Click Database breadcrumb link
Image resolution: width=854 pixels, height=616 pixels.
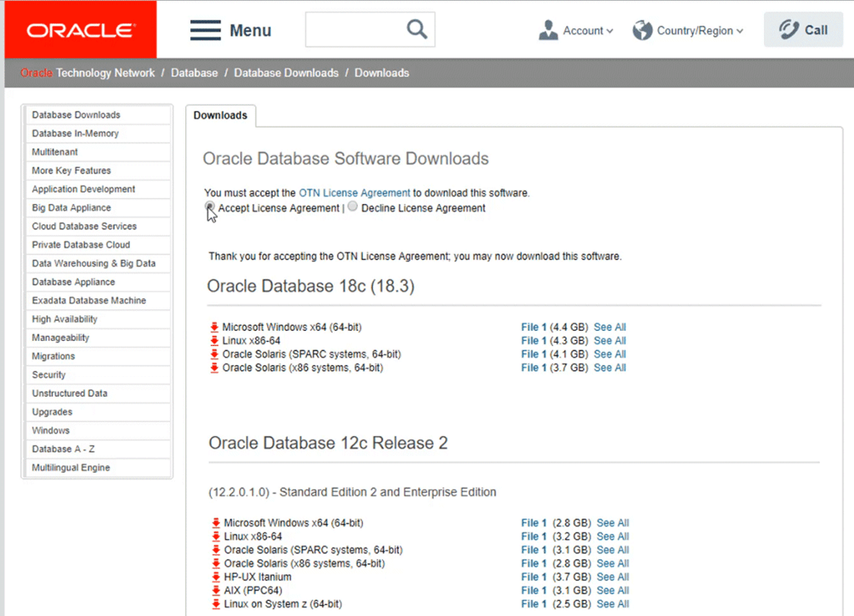pos(194,73)
